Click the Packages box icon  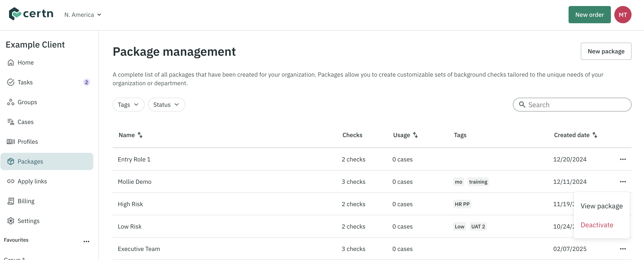(11, 161)
